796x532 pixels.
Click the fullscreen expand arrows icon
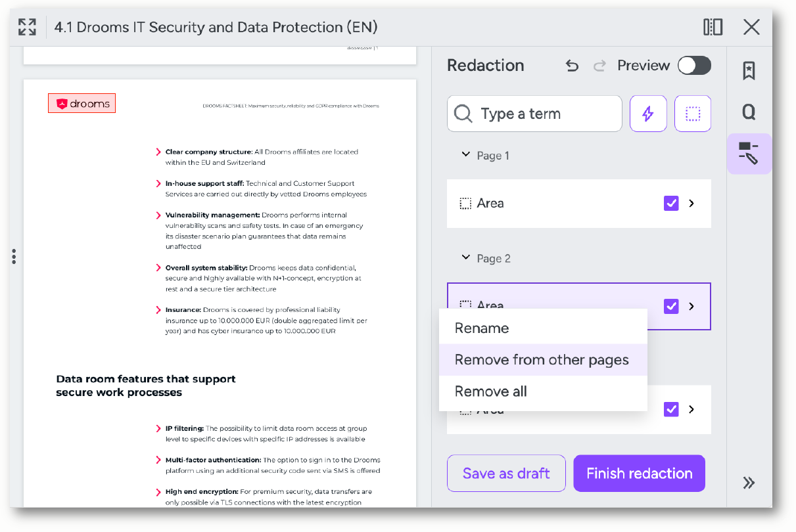(27, 27)
